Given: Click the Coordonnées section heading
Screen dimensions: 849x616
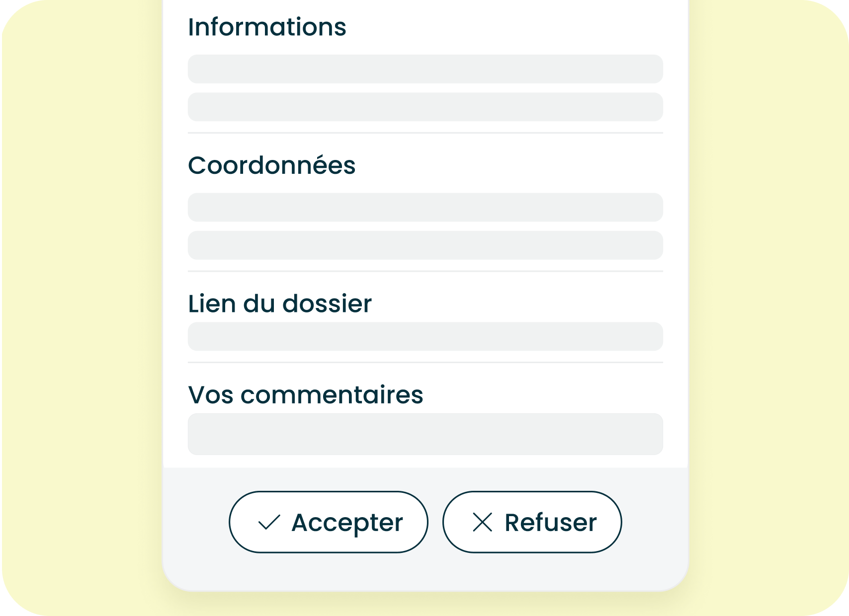Looking at the screenshot, I should pyautogui.click(x=271, y=165).
